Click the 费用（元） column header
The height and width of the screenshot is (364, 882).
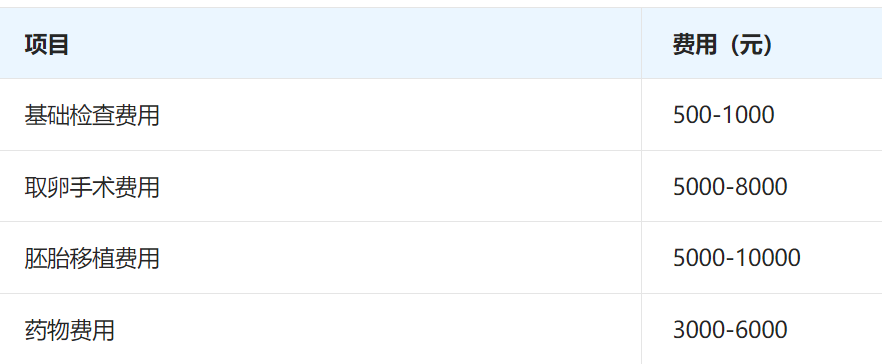(x=762, y=43)
